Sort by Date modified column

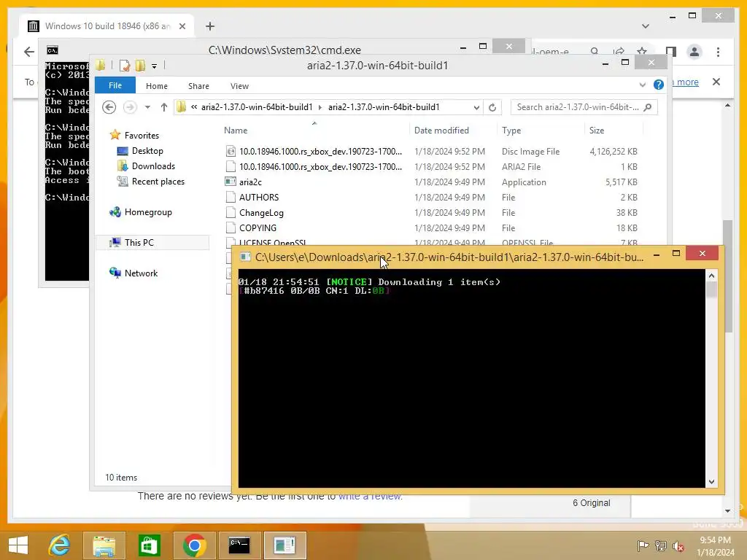point(453,130)
